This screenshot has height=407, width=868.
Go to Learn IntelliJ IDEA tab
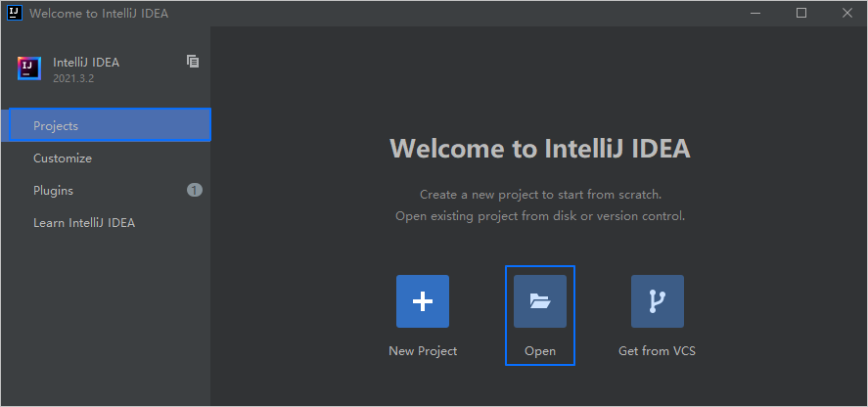[84, 223]
